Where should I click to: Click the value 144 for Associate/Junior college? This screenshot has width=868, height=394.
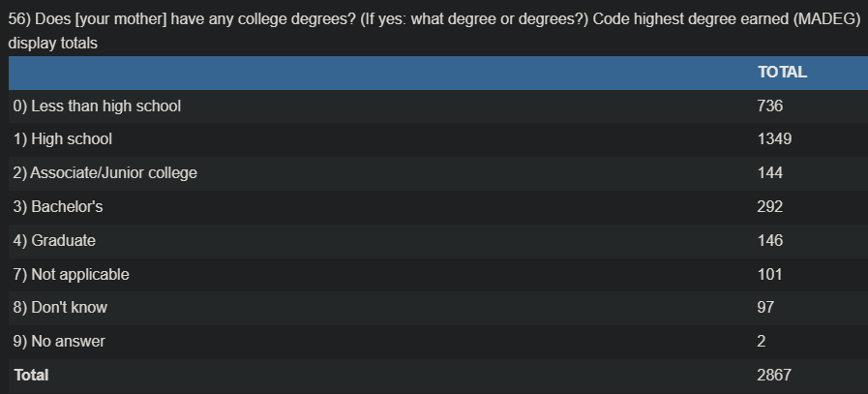click(x=770, y=173)
